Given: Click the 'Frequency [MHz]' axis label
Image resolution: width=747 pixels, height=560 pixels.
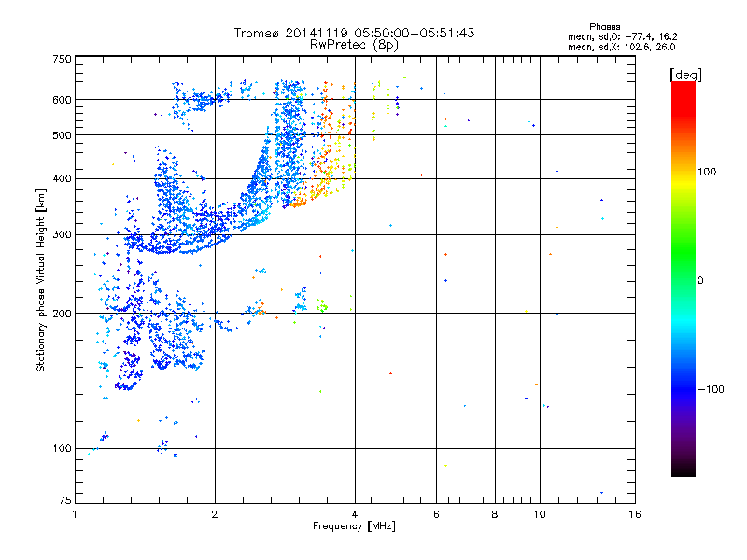Looking at the screenshot, I should pos(354,526).
